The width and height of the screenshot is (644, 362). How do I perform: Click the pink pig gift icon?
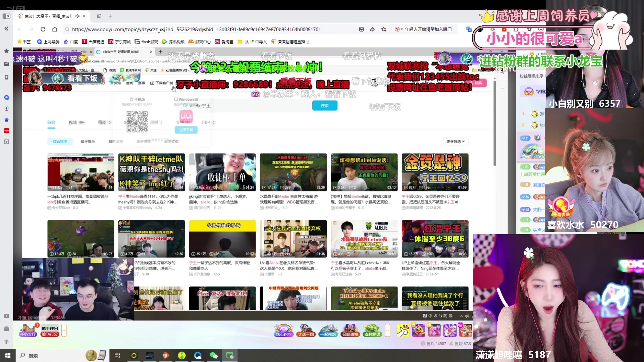point(434,330)
